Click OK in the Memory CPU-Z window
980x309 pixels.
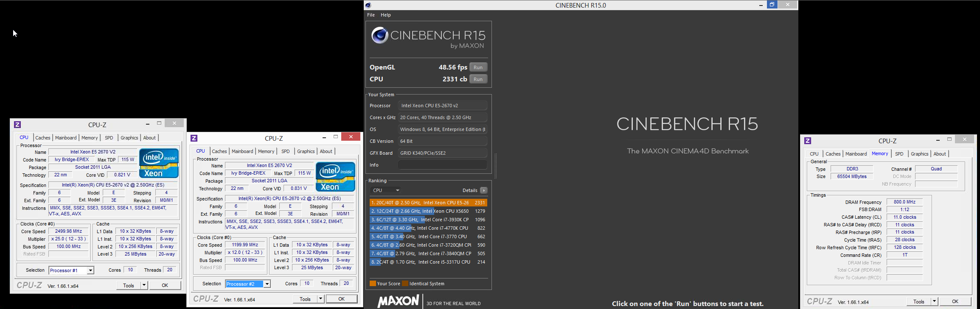click(955, 302)
